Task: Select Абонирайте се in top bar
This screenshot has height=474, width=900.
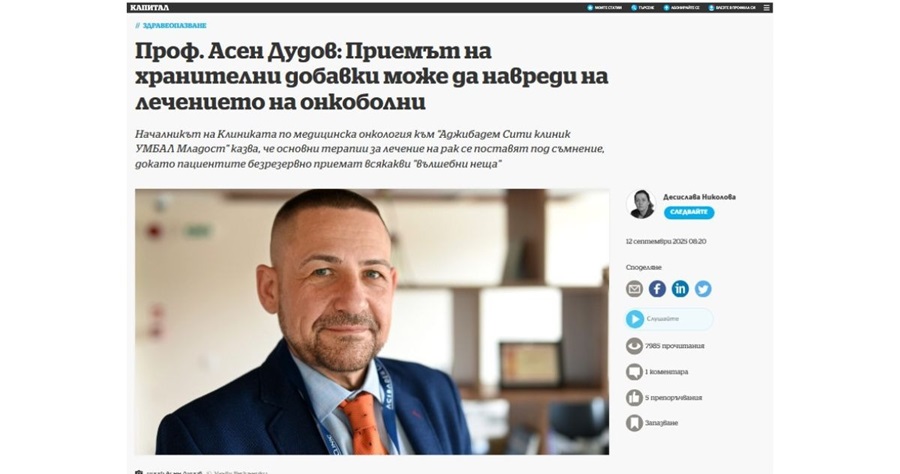Action: coord(681,7)
